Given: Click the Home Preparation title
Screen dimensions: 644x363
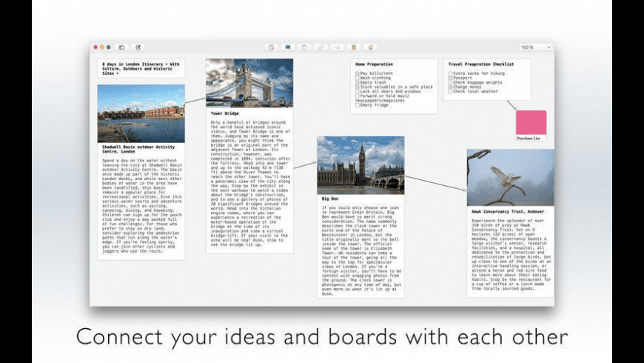Looking at the screenshot, I should click(x=374, y=64).
